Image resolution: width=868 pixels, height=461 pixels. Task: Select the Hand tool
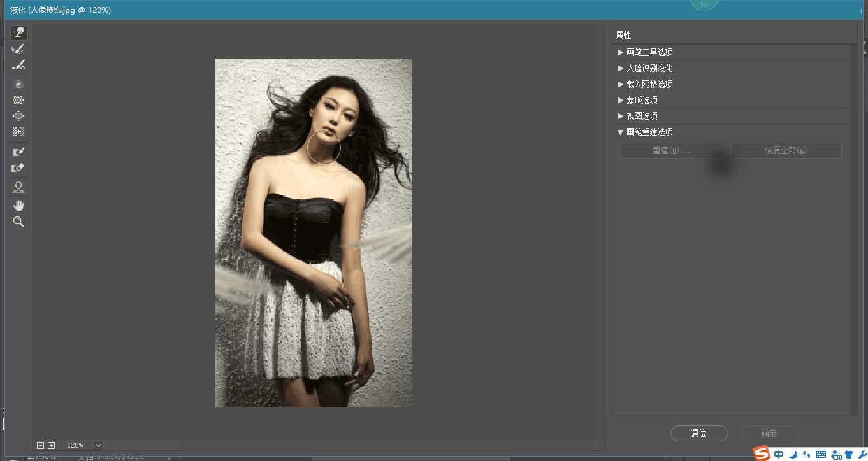coord(18,205)
